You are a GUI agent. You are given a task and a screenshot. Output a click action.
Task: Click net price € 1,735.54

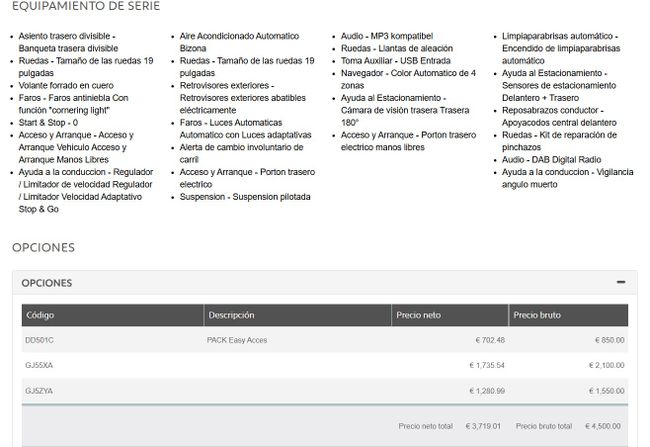click(487, 365)
